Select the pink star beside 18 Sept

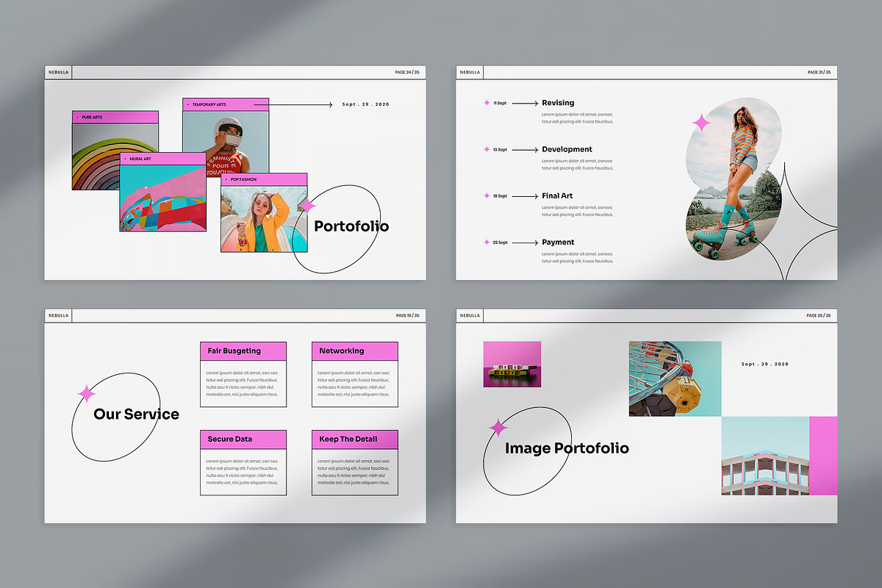pos(487,196)
